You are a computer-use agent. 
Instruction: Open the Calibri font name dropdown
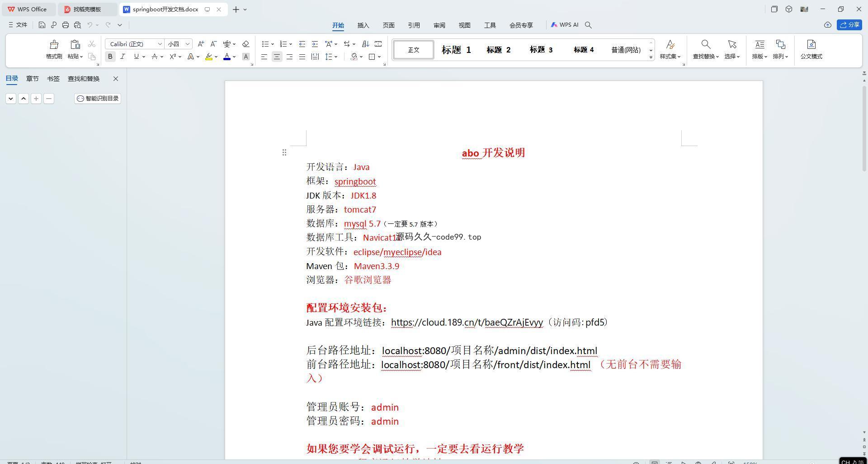click(x=160, y=44)
